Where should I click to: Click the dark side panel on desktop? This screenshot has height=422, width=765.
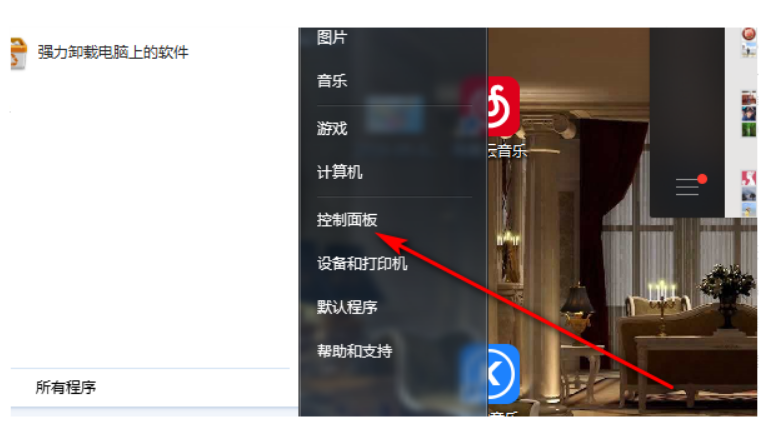point(687,122)
